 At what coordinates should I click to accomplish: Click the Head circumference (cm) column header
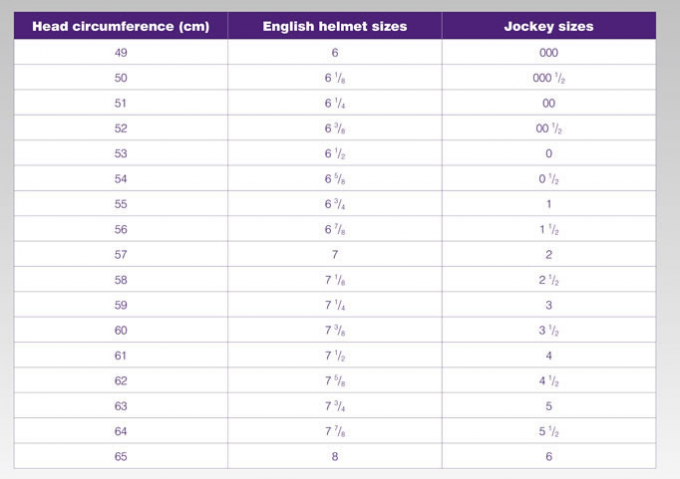121,26
